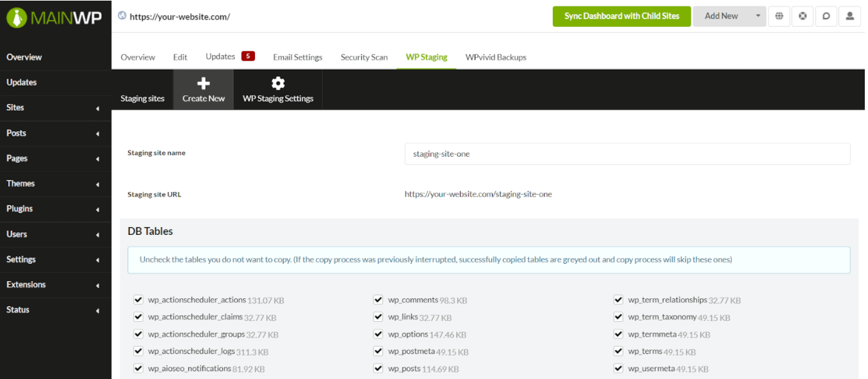Open Plugins in the sidebar
Viewport: 868px width, 379px height.
(20, 209)
